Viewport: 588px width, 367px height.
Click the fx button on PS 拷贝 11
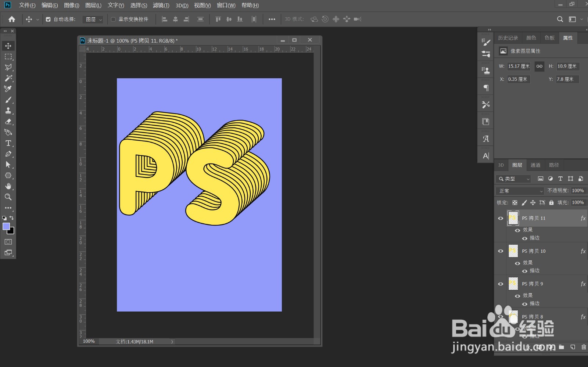click(583, 218)
